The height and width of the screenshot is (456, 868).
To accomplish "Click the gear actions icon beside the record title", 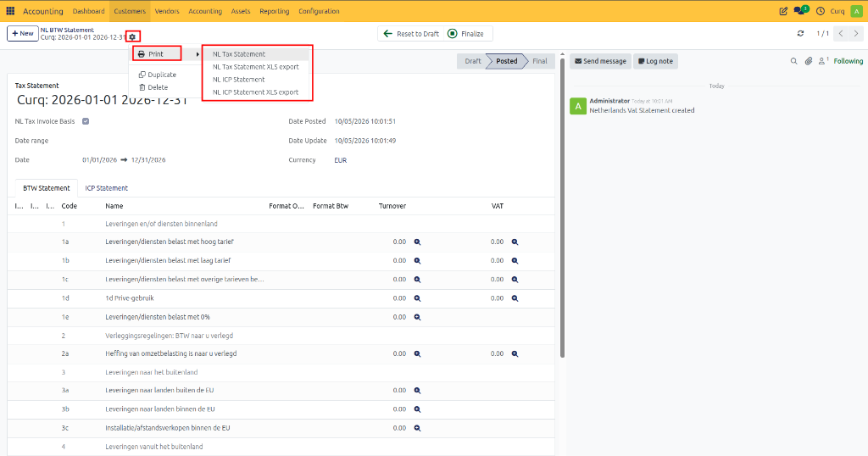I will [x=132, y=37].
